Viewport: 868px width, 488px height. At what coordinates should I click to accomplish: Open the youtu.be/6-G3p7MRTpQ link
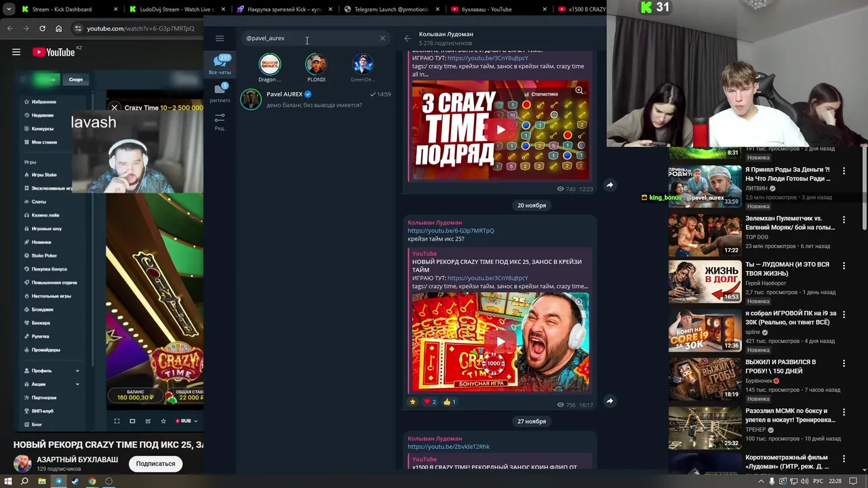pyautogui.click(x=450, y=230)
